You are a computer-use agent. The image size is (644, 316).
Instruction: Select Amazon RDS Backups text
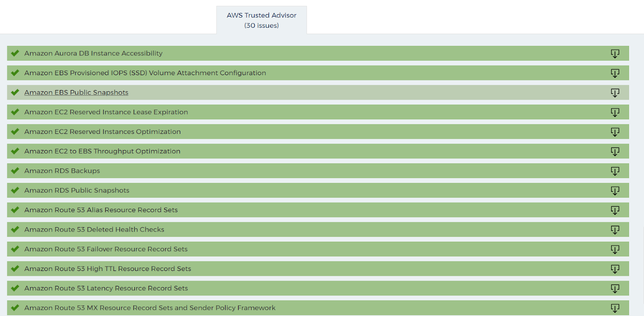pyautogui.click(x=62, y=170)
